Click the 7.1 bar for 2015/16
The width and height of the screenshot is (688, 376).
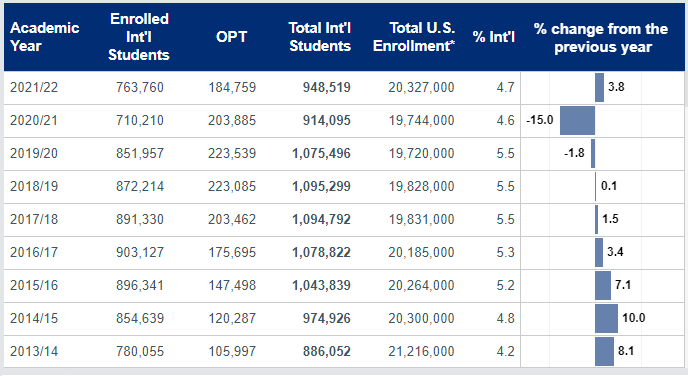pos(603,285)
